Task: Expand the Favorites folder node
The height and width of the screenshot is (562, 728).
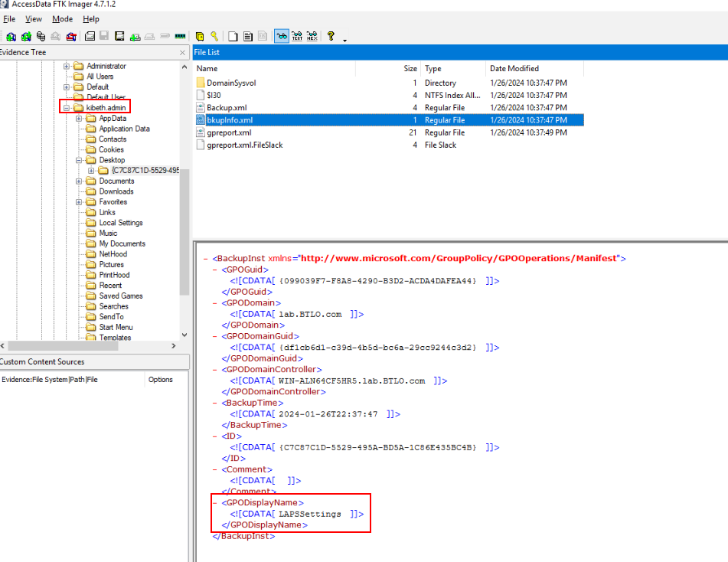Action: (79, 202)
